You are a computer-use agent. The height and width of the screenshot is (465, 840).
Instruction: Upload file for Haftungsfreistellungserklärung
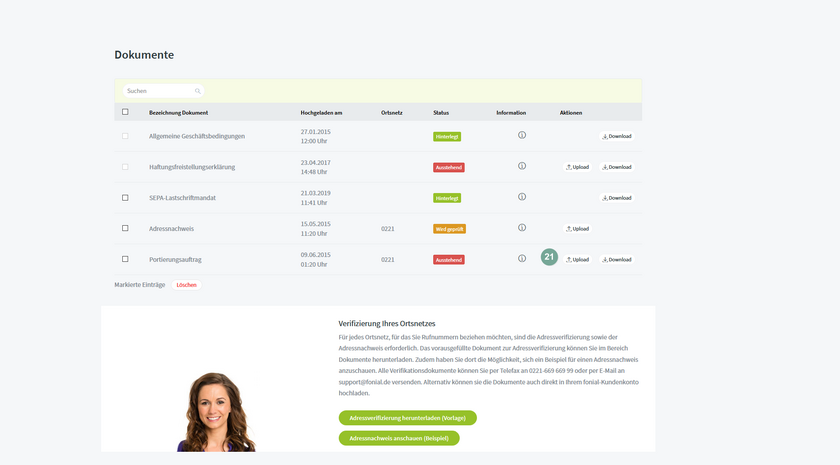578,167
